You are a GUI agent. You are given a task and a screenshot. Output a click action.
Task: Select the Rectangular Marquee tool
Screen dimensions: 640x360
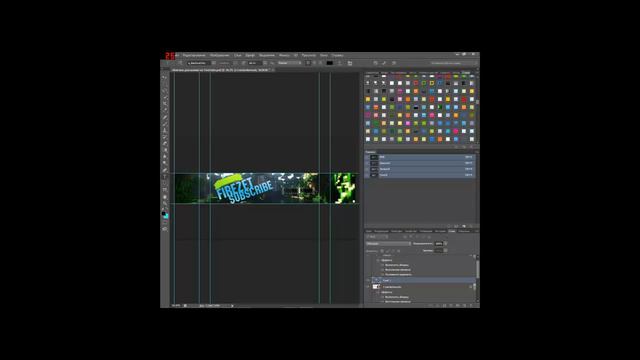click(x=165, y=84)
